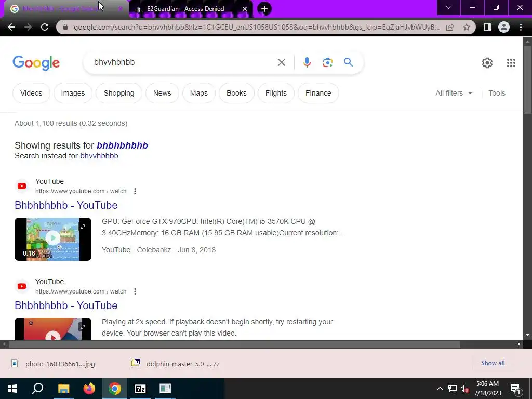Click the address bar URL
This screenshot has width=532, height=399.
click(x=257, y=27)
